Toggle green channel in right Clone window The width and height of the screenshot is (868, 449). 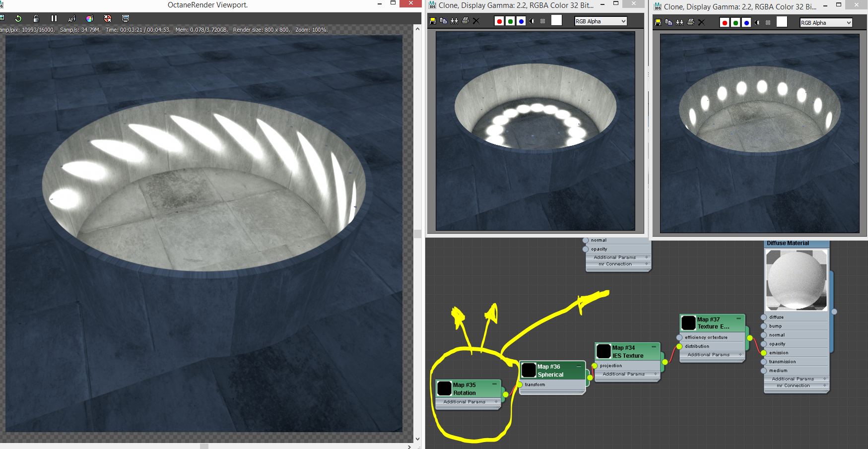coord(735,22)
